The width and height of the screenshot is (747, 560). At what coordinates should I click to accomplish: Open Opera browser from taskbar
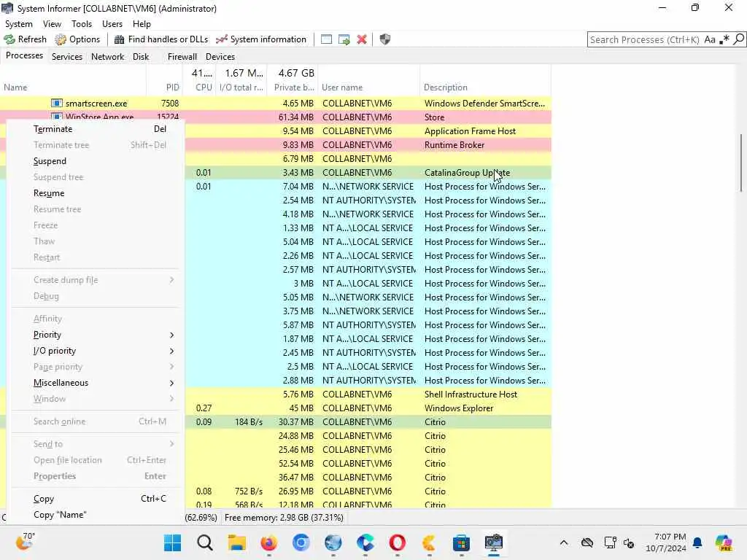click(x=397, y=542)
